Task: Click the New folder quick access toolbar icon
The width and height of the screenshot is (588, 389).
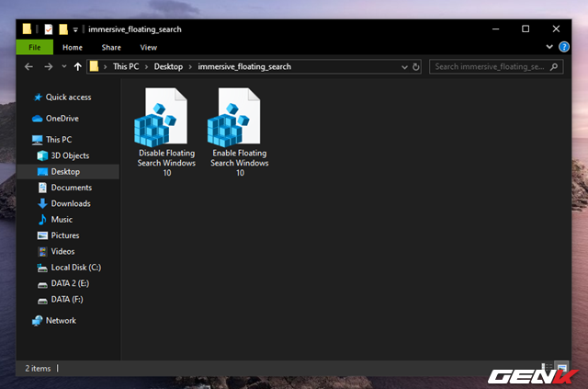Action: coord(63,29)
